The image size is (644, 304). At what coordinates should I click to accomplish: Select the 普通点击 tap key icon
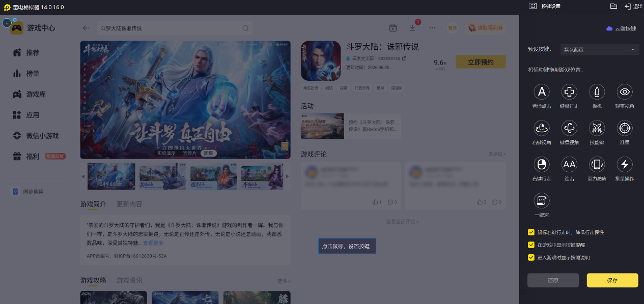(542, 92)
